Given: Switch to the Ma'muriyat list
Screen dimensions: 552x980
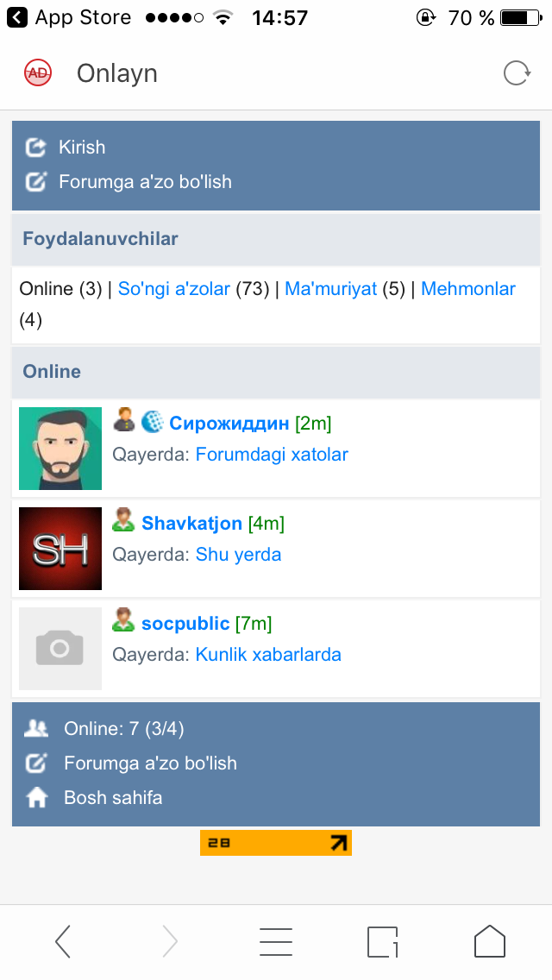Looking at the screenshot, I should (330, 289).
